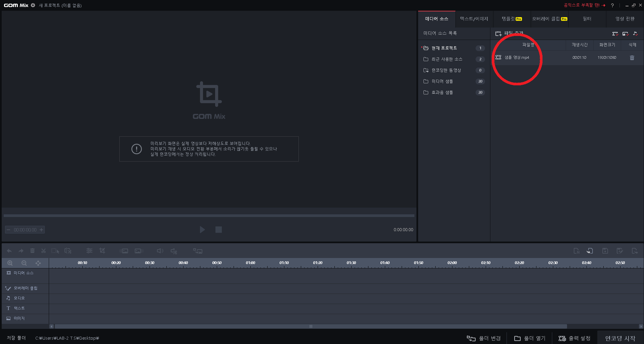Click the question mark help icon
This screenshot has width=644, height=344.
click(x=612, y=5)
